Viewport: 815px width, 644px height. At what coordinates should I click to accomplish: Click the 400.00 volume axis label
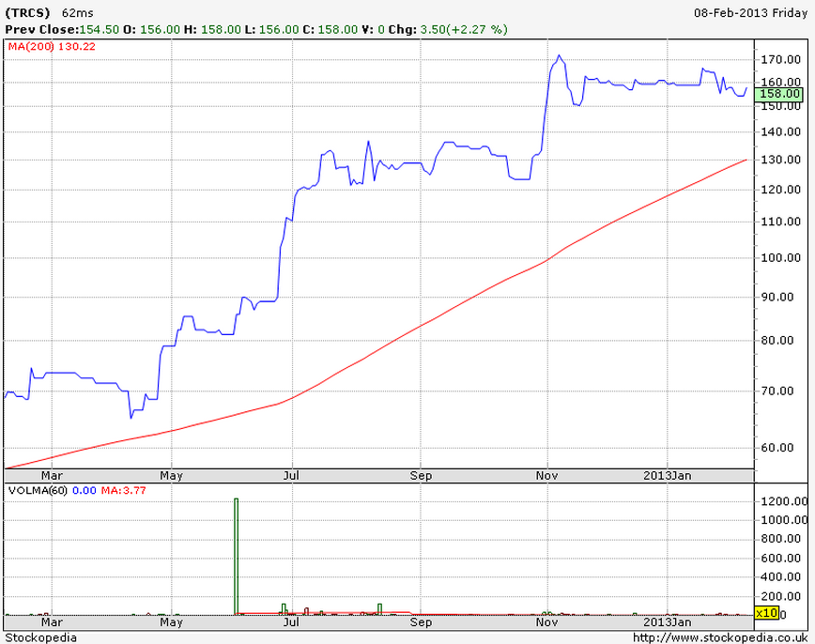click(780, 577)
